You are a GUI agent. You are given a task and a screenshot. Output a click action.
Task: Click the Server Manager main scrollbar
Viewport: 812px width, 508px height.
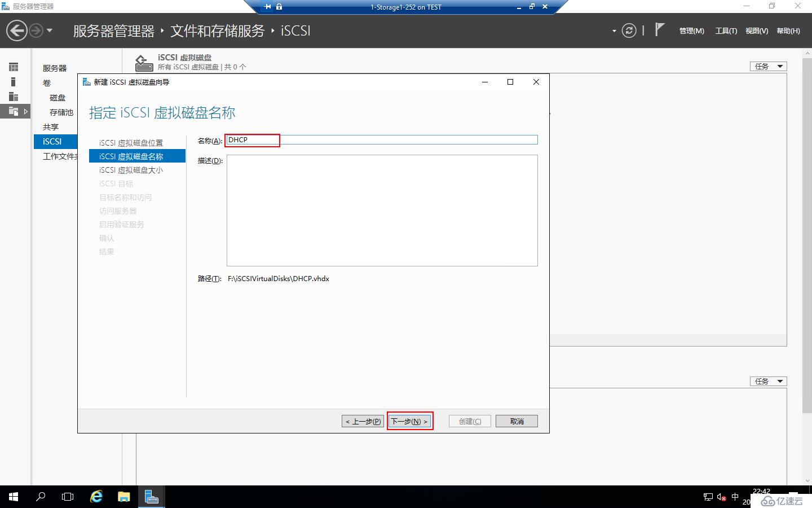coord(807,235)
